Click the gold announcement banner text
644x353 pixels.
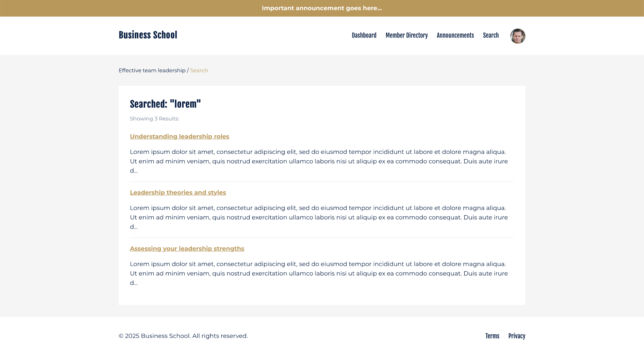pos(322,8)
